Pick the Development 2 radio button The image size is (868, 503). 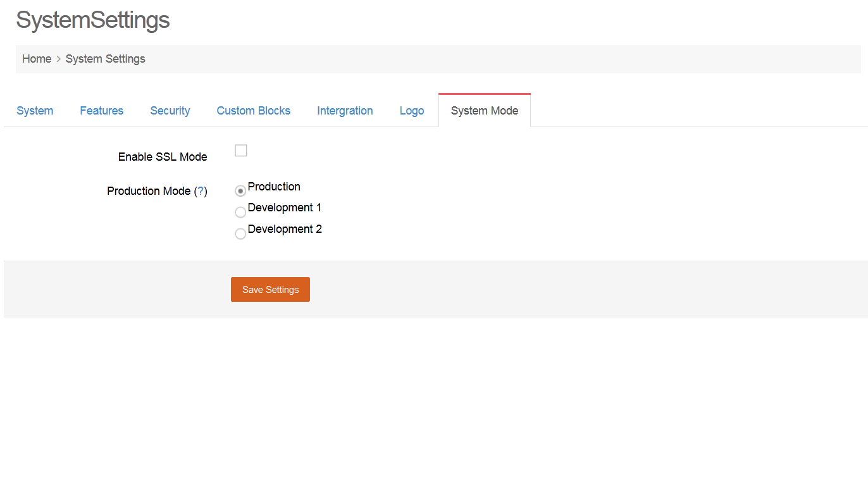click(x=240, y=234)
